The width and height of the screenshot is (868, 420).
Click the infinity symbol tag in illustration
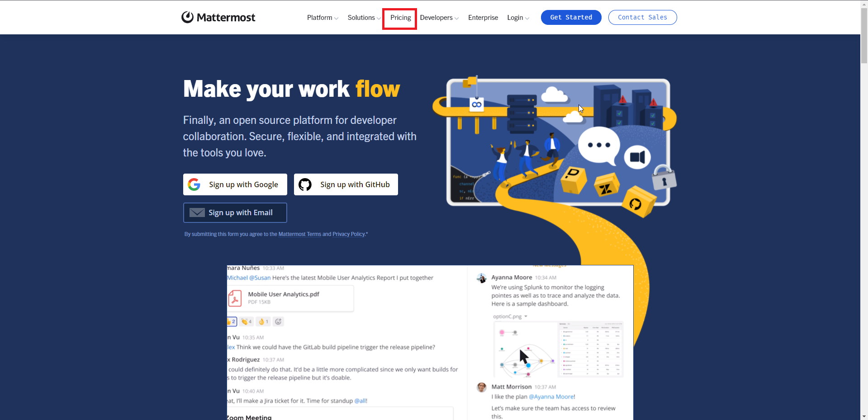477,104
